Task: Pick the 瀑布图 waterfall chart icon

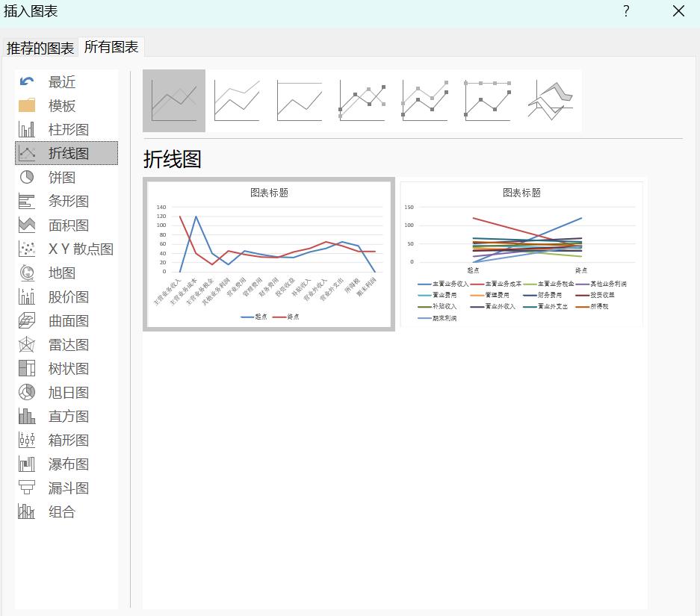Action: (x=27, y=464)
